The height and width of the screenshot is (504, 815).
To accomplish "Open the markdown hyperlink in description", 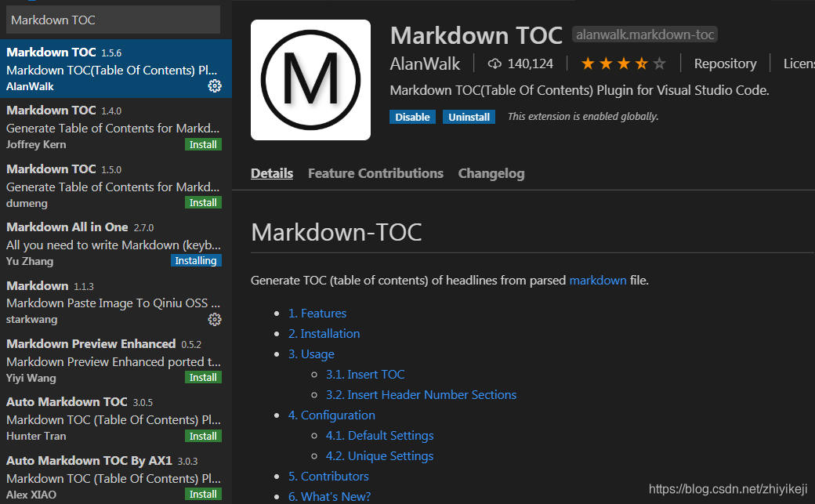I will [x=598, y=281].
